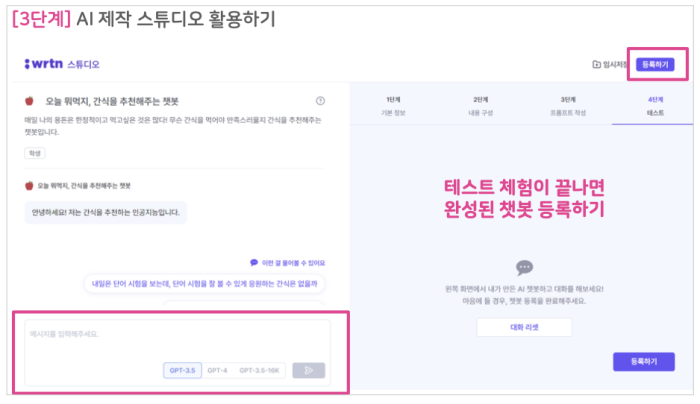Click the 대화 리셋 button
700x404 pixels.
tap(524, 327)
